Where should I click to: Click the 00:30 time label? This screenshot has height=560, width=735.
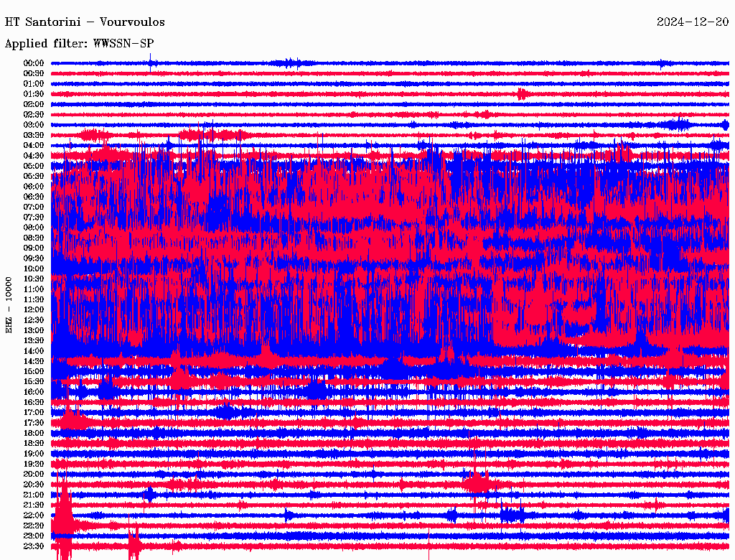pos(34,74)
